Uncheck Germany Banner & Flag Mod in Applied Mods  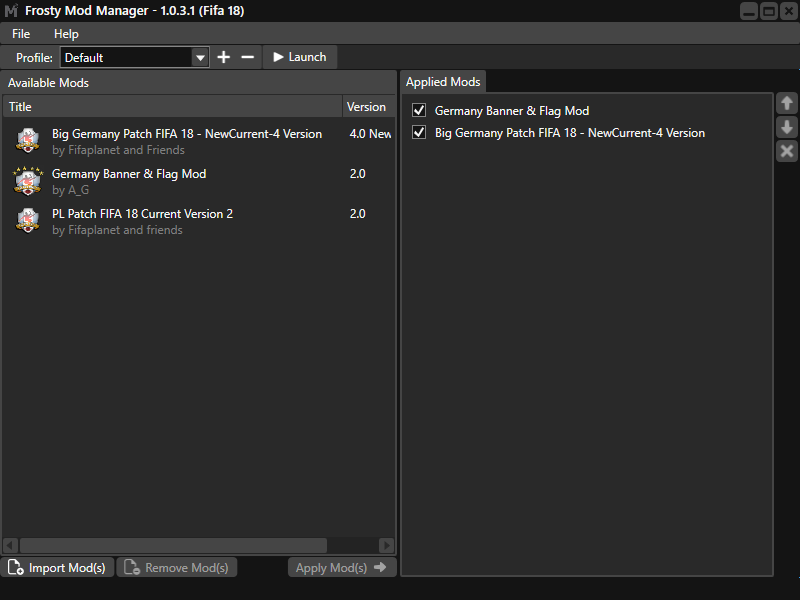419,110
